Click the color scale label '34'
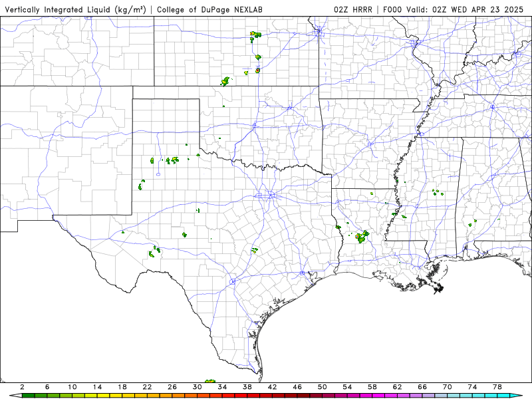 pyautogui.click(x=222, y=387)
